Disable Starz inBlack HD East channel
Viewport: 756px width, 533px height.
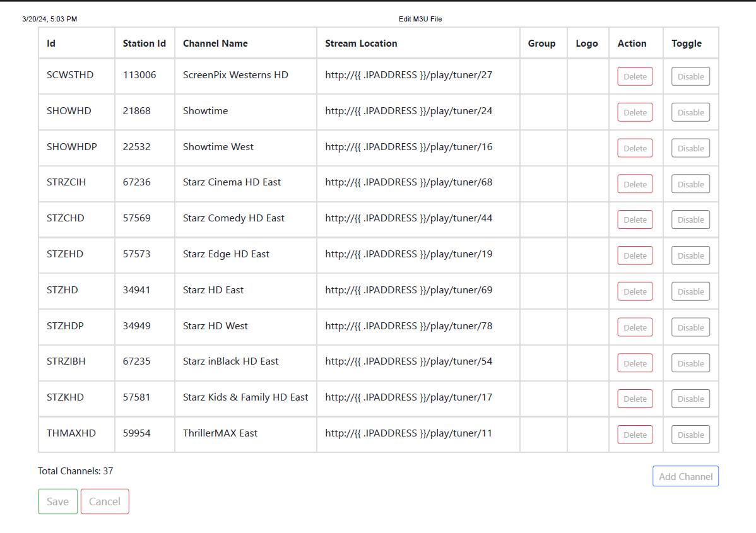[690, 363]
